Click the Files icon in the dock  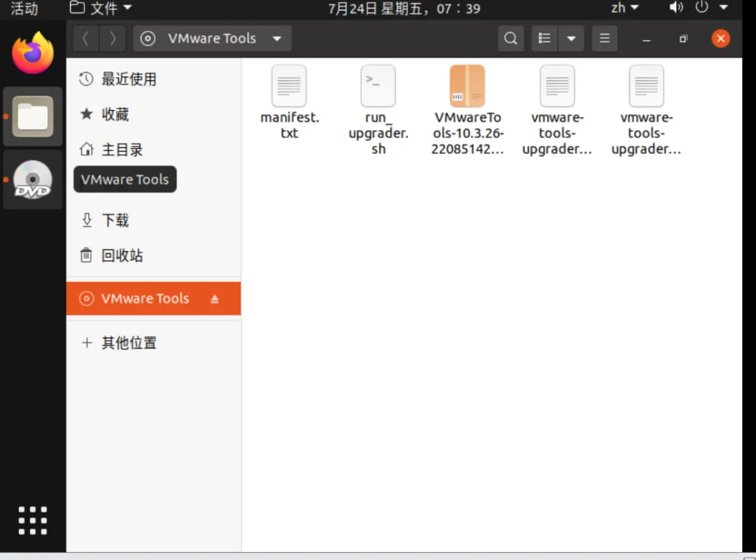pyautogui.click(x=33, y=116)
